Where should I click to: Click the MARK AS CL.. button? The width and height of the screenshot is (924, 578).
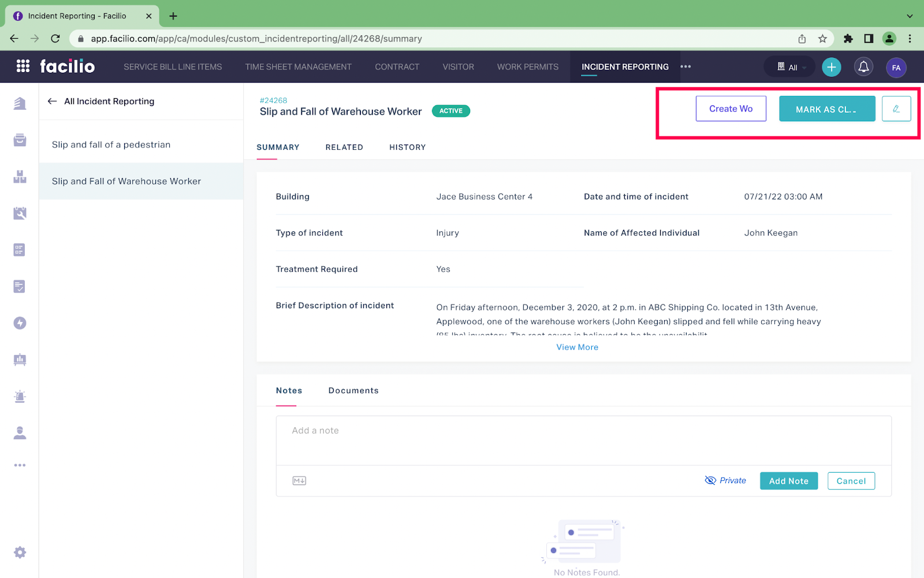(827, 109)
